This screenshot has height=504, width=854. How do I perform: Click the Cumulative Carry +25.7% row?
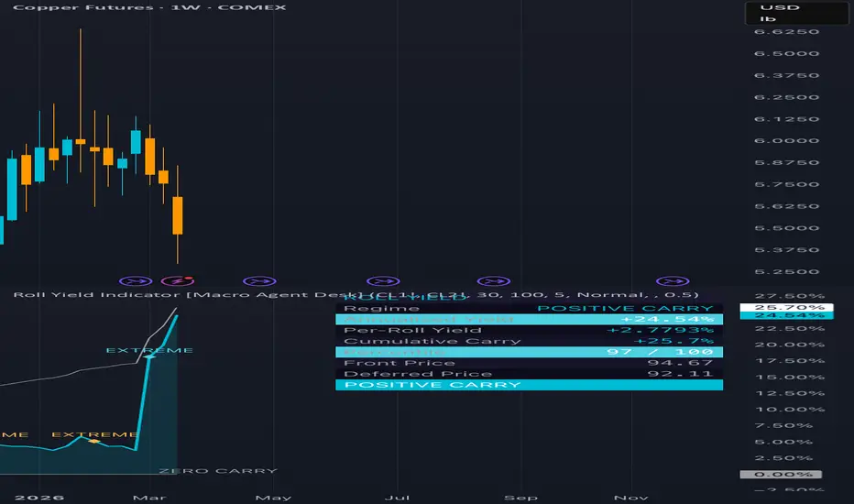click(x=530, y=341)
